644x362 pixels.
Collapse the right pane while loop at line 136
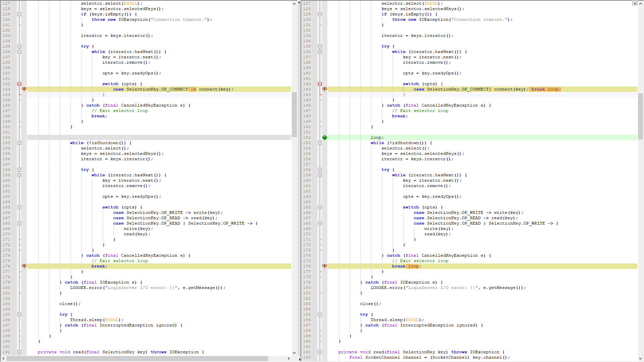320,52
